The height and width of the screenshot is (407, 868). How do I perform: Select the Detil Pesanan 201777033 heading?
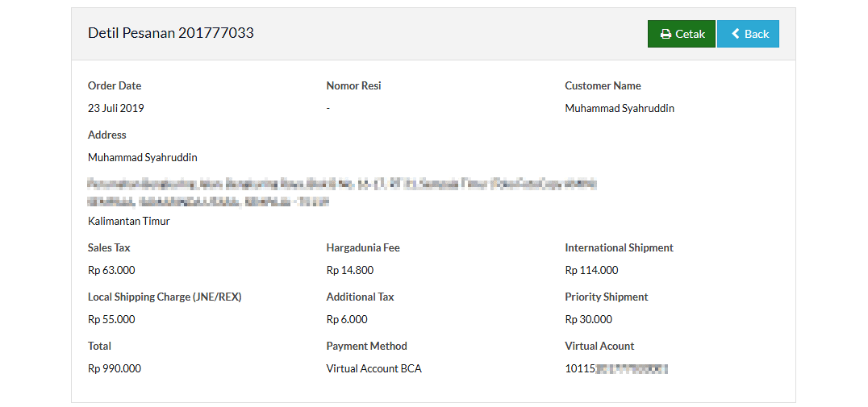[171, 33]
